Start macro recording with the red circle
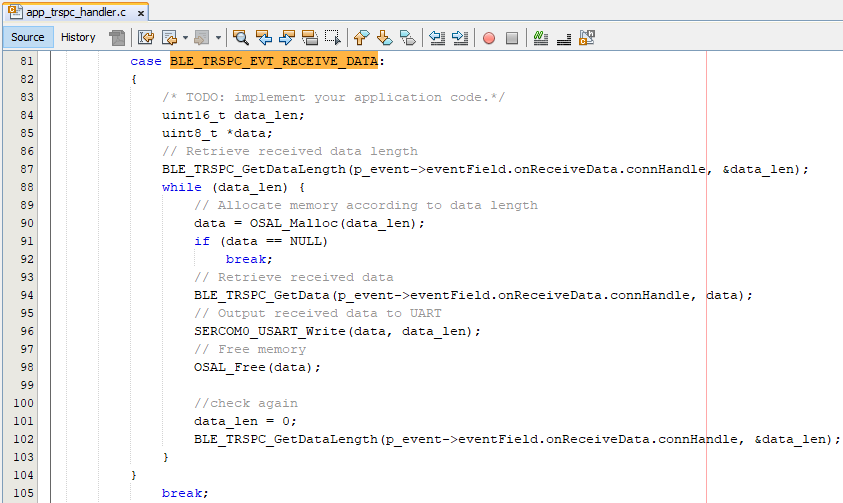This screenshot has height=503, width=843. 489,38
